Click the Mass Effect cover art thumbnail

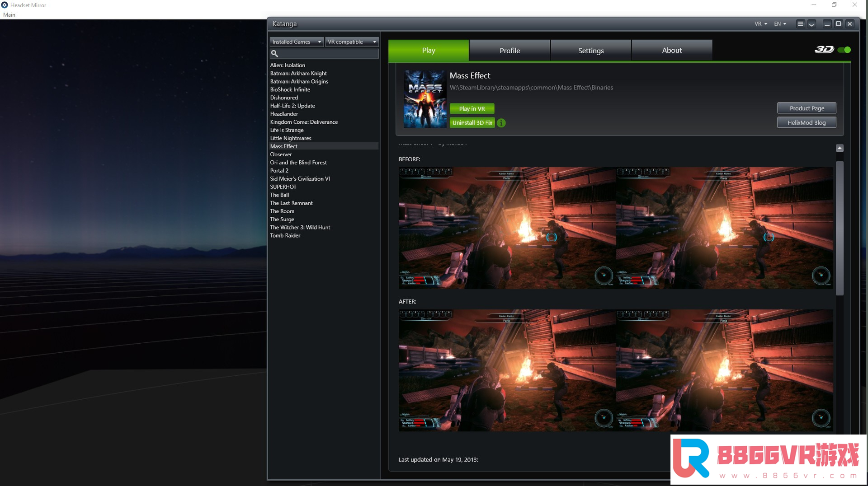click(425, 99)
